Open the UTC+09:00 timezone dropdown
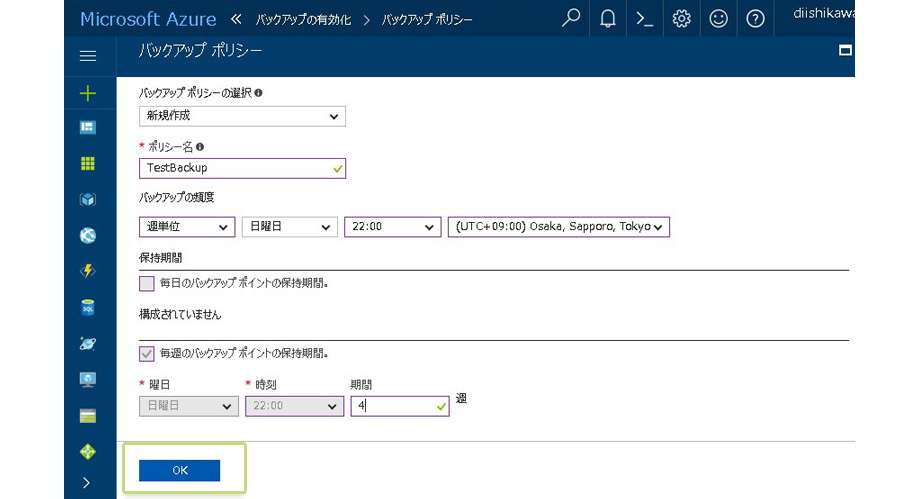 559,227
